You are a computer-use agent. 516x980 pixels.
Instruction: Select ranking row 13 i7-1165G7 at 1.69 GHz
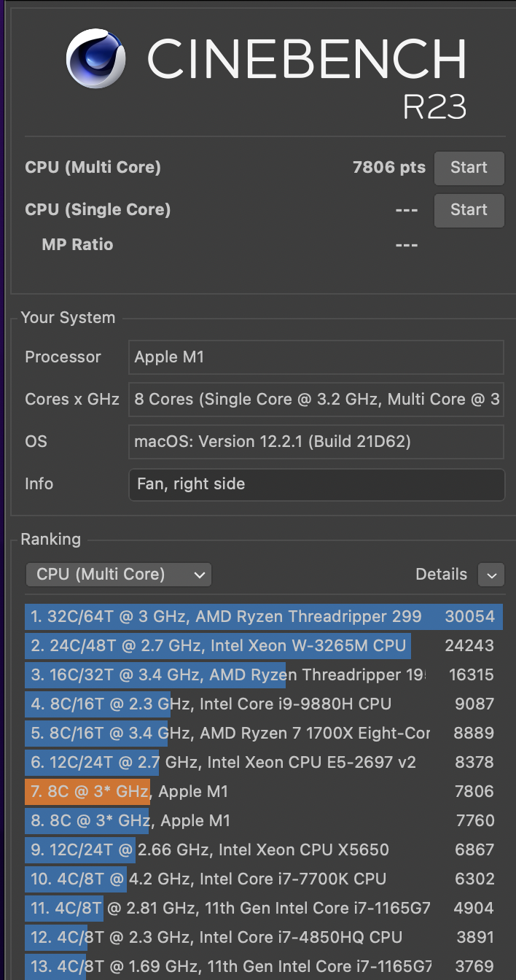264,967
